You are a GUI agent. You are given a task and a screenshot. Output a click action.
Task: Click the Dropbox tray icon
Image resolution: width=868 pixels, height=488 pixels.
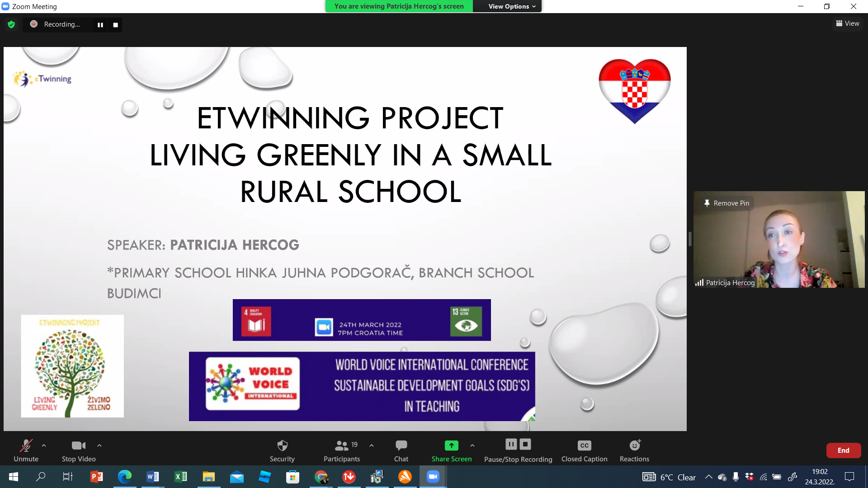tap(749, 477)
